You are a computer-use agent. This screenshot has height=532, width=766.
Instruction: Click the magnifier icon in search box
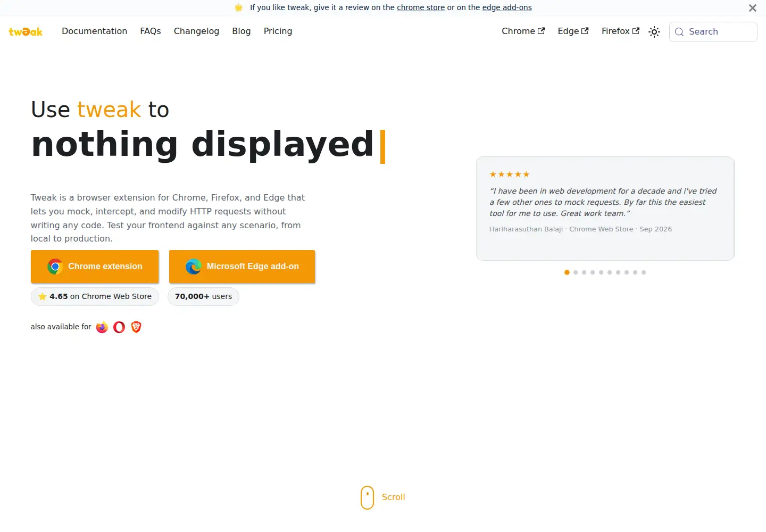[x=679, y=32]
